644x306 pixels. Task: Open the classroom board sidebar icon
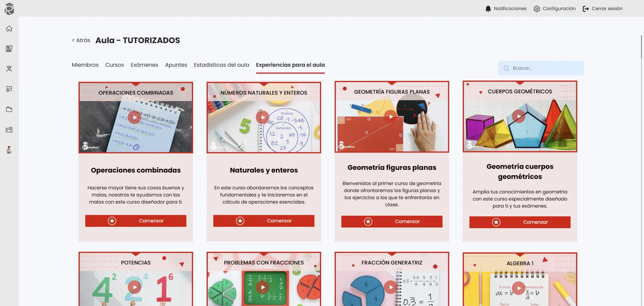[9, 49]
